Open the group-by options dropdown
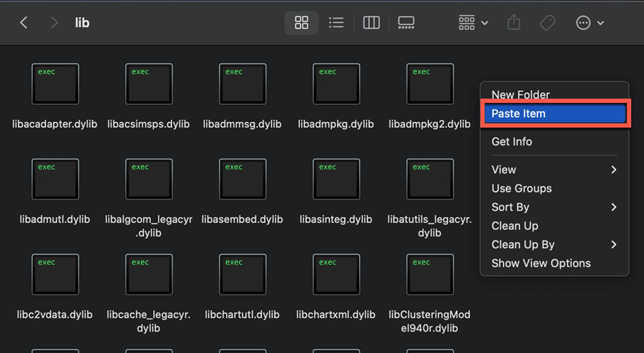This screenshot has height=353, width=644. click(473, 23)
